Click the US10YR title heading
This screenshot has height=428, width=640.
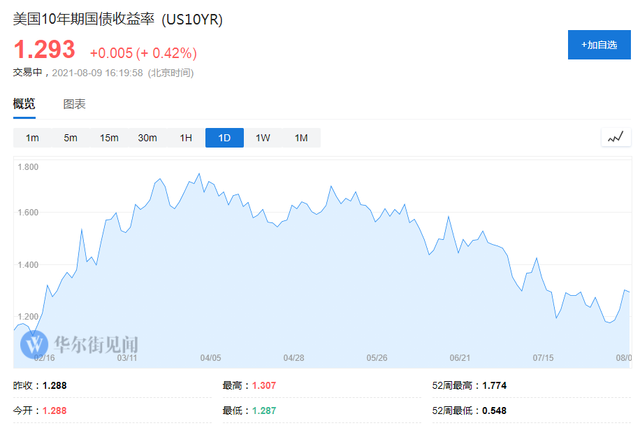(118, 19)
